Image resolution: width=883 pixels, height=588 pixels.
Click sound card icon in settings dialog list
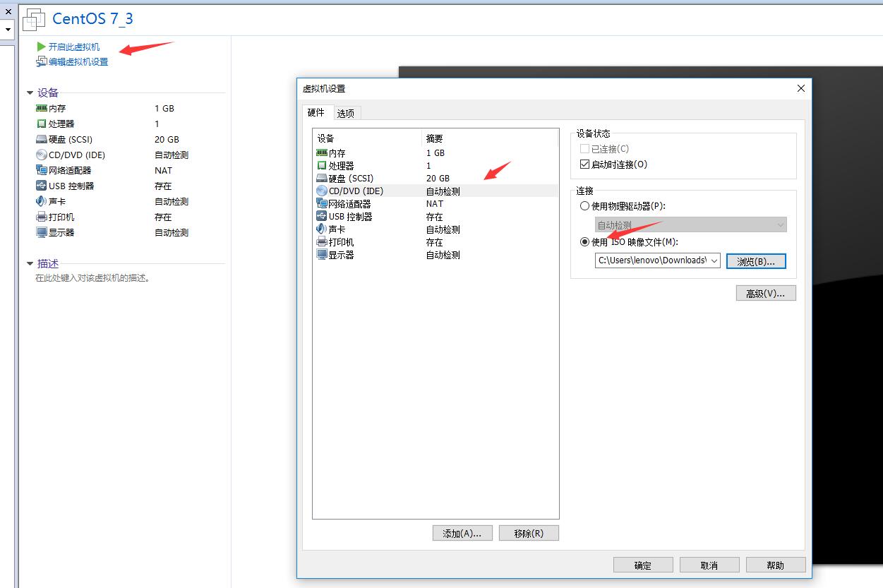coord(322,229)
